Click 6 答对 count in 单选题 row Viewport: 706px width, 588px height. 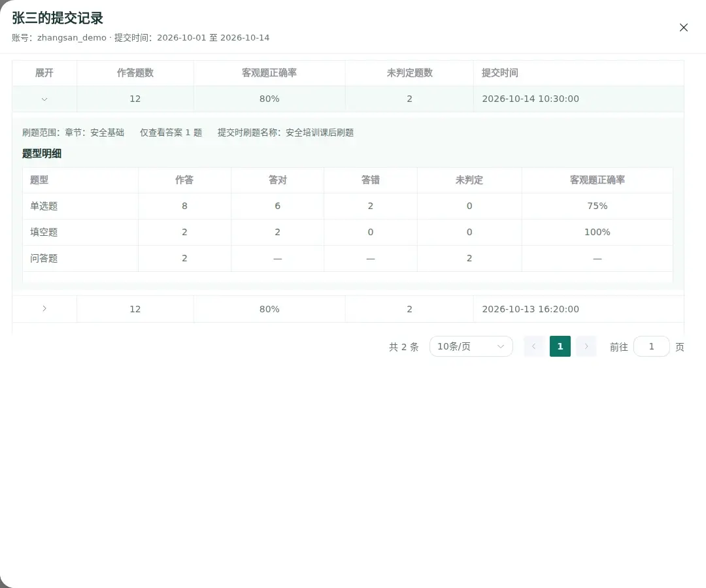tap(277, 206)
